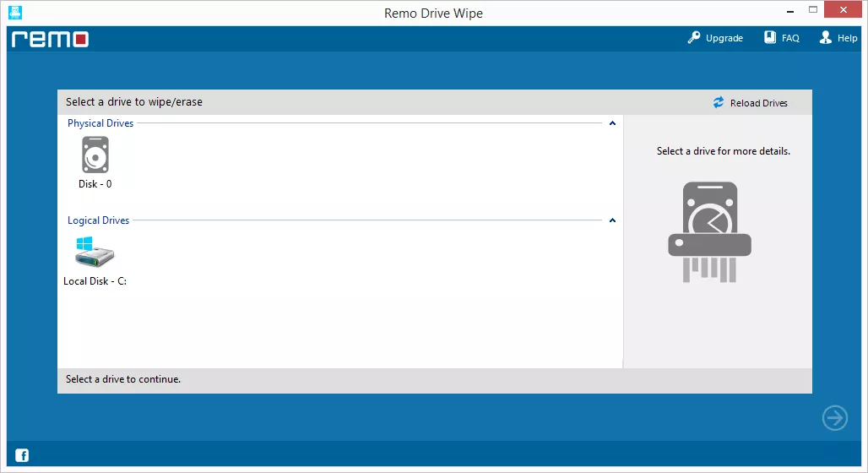Click the FAQ book icon
The image size is (868, 473).
click(x=770, y=38)
